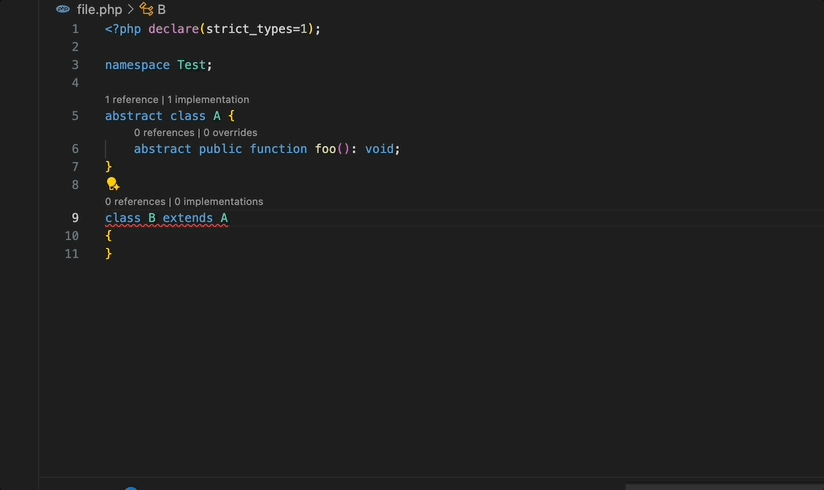Open the B class breadcrumb dropdown

point(162,9)
